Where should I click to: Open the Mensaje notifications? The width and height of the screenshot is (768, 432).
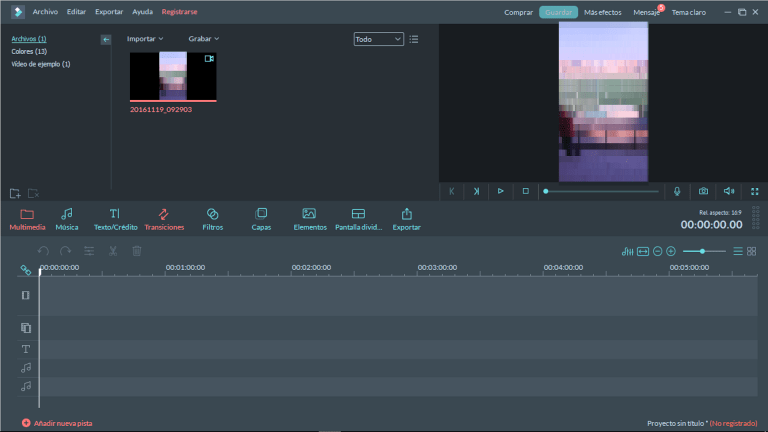(x=647, y=12)
